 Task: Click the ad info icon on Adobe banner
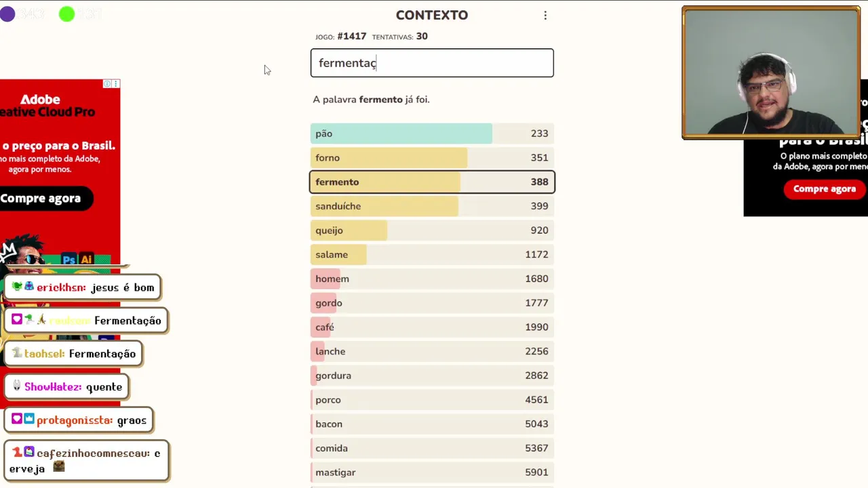pyautogui.click(x=107, y=83)
